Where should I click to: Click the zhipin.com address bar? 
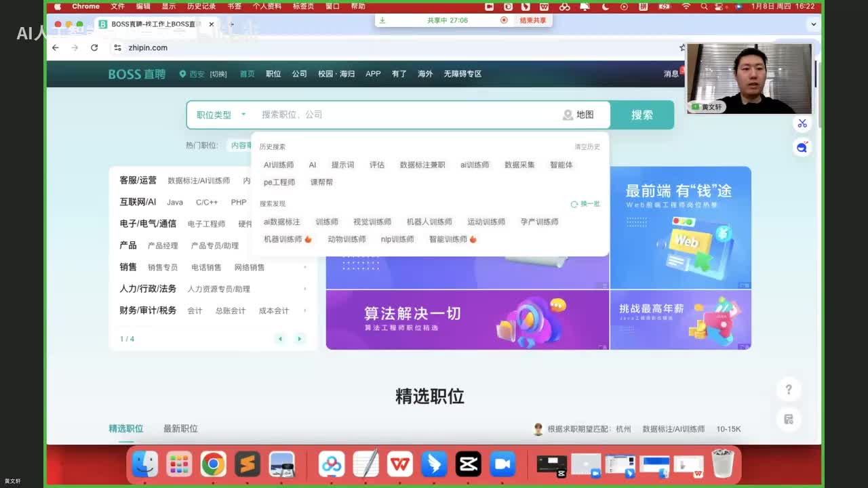click(x=400, y=47)
